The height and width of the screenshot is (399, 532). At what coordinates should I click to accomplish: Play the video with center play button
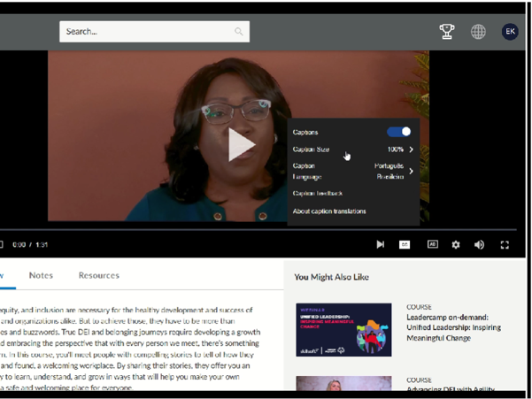coord(238,144)
